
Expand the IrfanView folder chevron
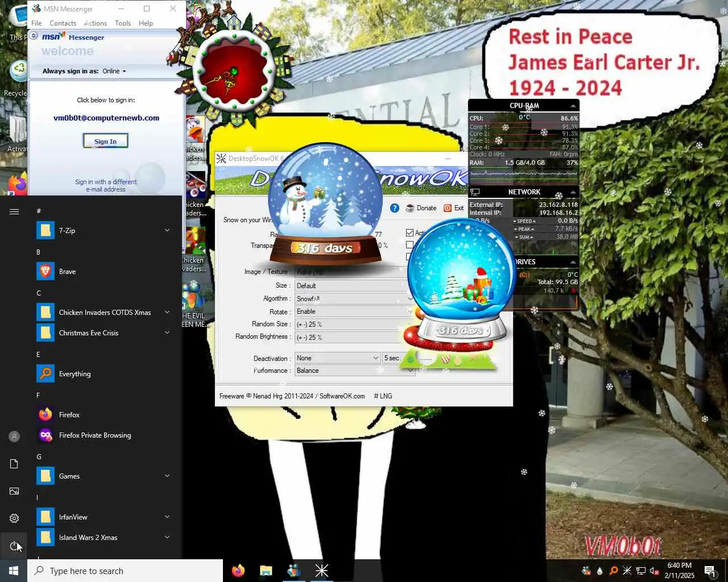coord(167,517)
